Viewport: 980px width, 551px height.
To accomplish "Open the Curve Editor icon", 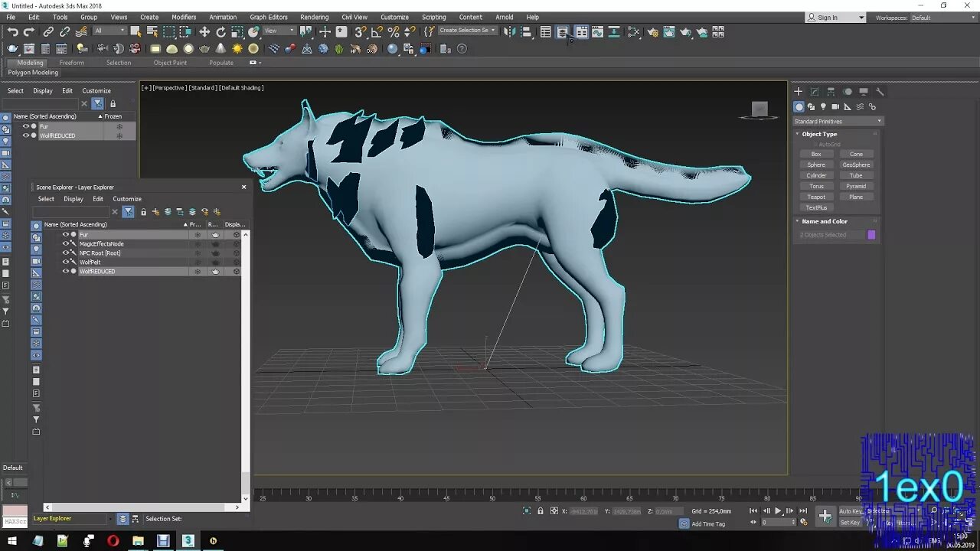I will pos(598,32).
